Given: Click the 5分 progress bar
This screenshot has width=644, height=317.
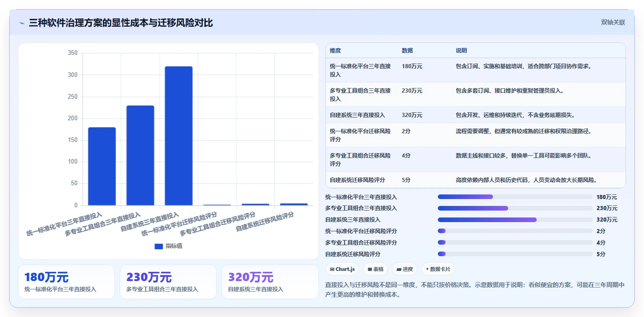Looking at the screenshot, I should (x=515, y=254).
